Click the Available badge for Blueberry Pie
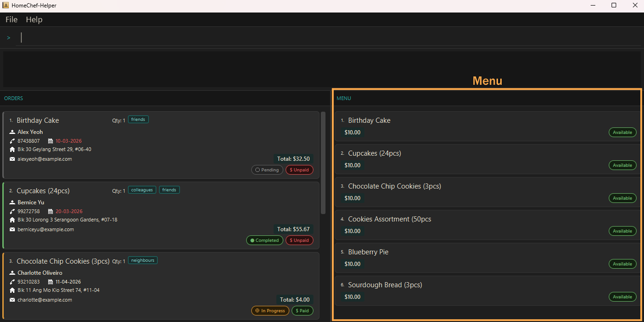The height and width of the screenshot is (322, 644). (x=622, y=264)
